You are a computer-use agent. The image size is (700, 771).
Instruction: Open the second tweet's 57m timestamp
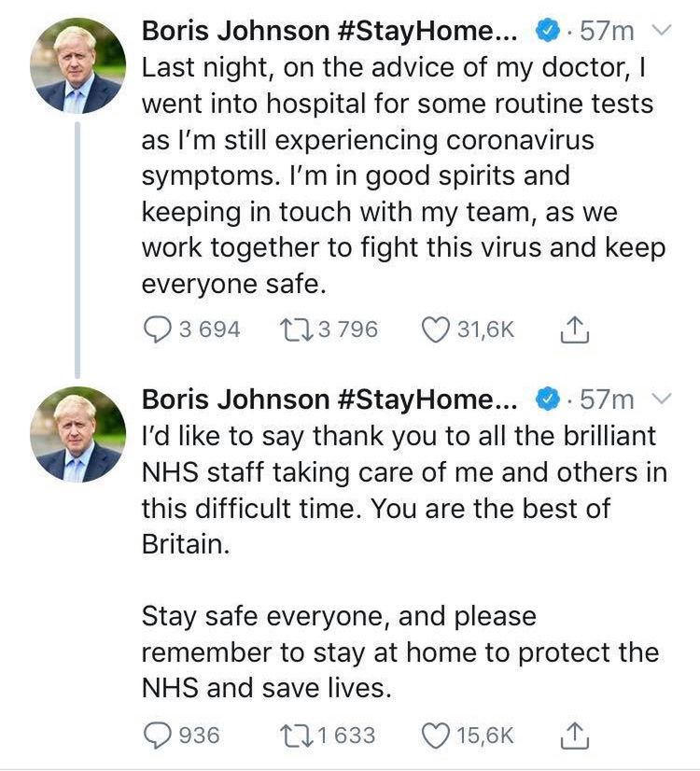point(606,400)
